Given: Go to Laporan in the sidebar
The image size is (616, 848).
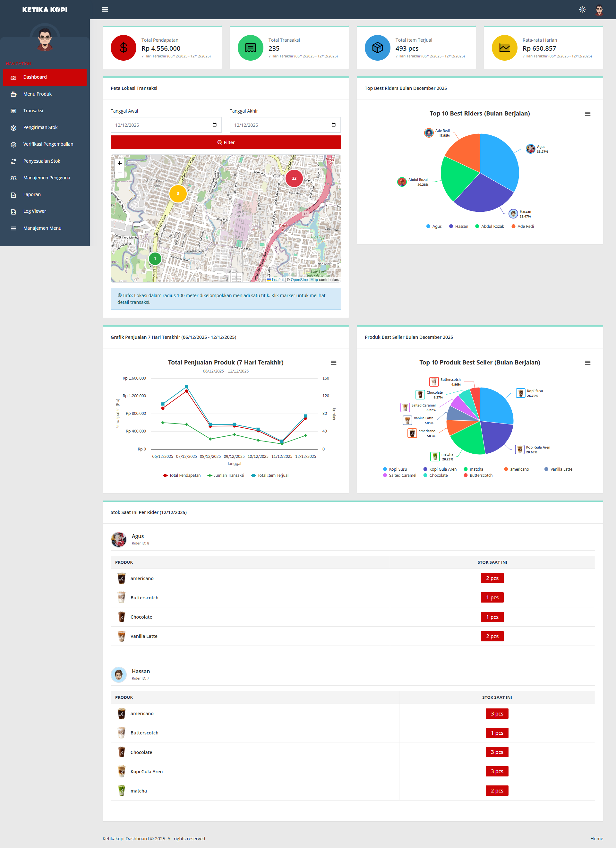Looking at the screenshot, I should pyautogui.click(x=32, y=194).
